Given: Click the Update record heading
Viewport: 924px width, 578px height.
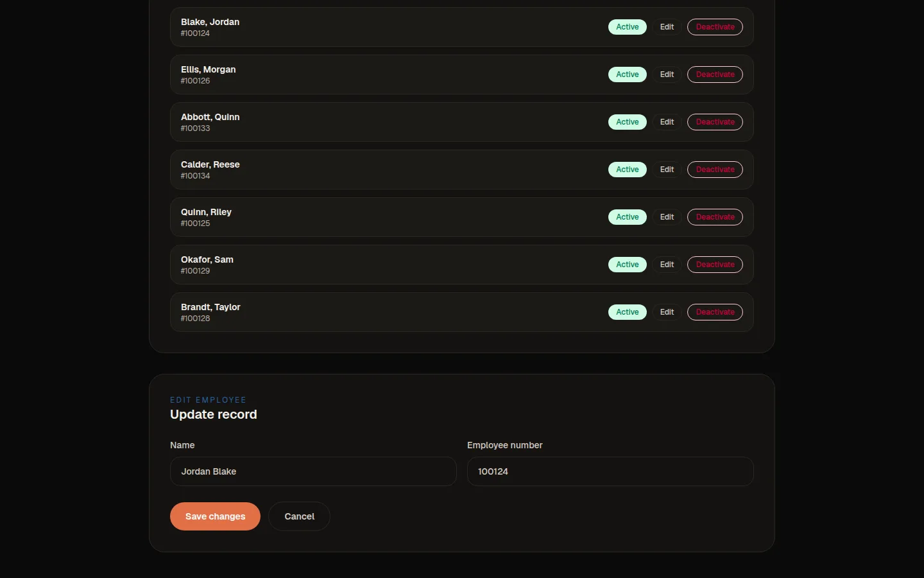Looking at the screenshot, I should tap(214, 415).
